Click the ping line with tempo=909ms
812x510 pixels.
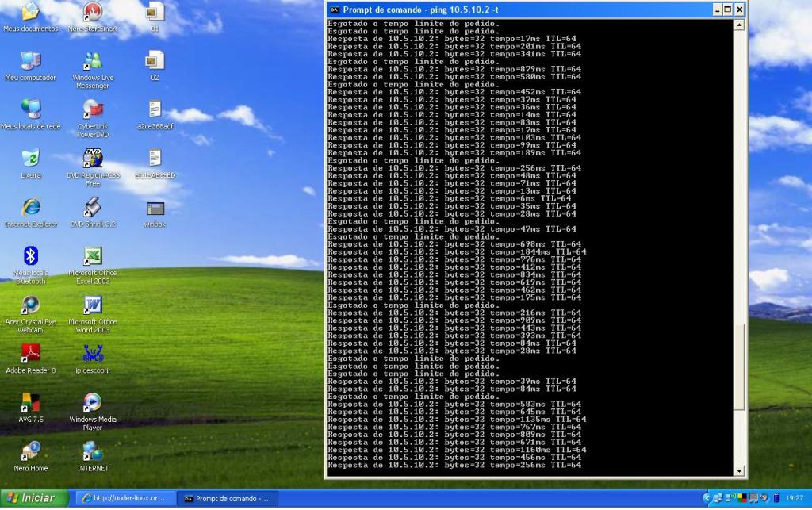click(454, 320)
